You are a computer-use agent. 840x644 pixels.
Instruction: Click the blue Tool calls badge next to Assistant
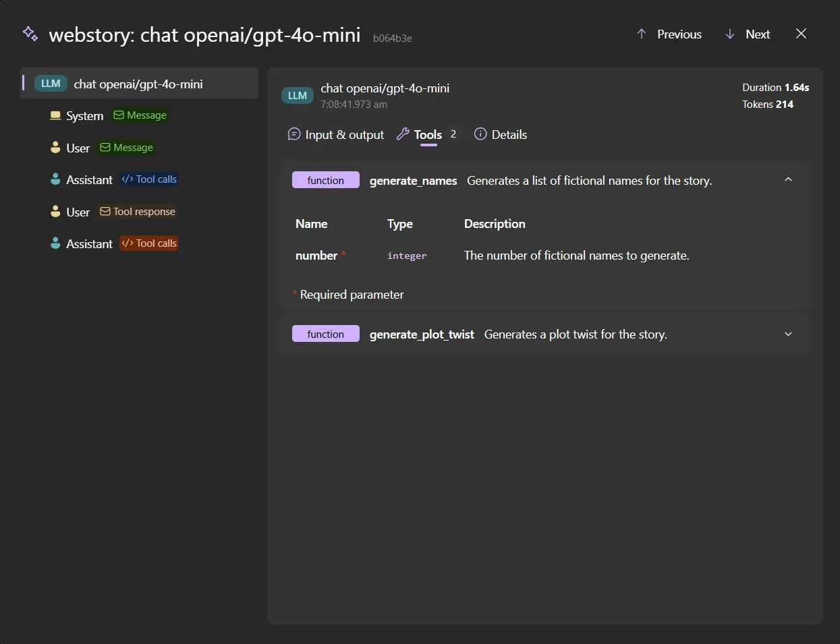(x=148, y=179)
